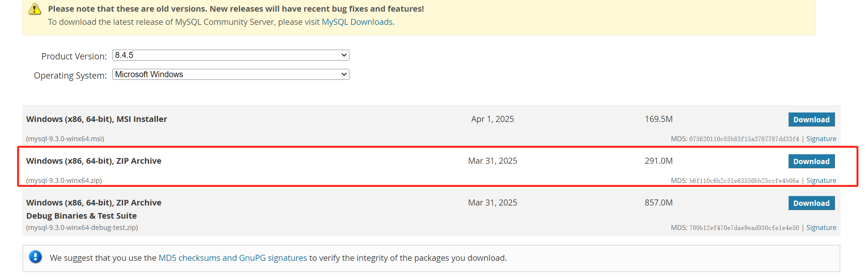The height and width of the screenshot is (277, 868).
Task: Open MD5 checksums and GnuPG signatures link
Action: tap(233, 258)
